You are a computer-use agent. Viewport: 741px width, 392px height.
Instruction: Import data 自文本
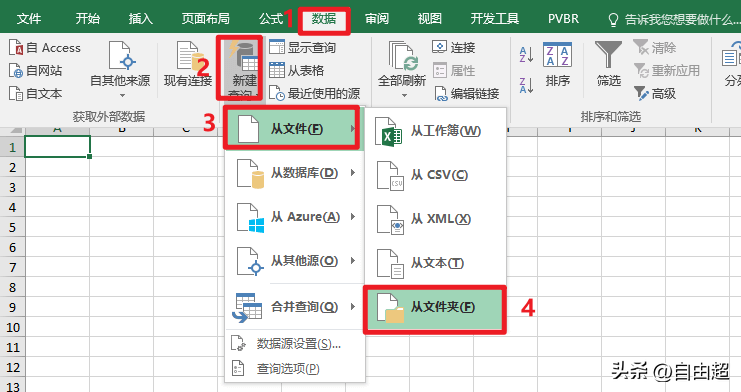point(35,93)
